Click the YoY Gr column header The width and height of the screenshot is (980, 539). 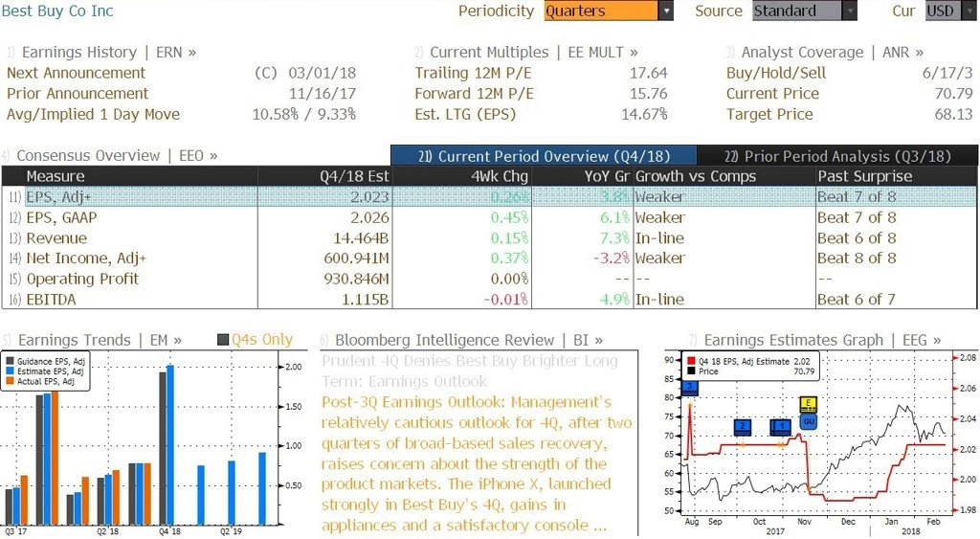tap(582, 176)
